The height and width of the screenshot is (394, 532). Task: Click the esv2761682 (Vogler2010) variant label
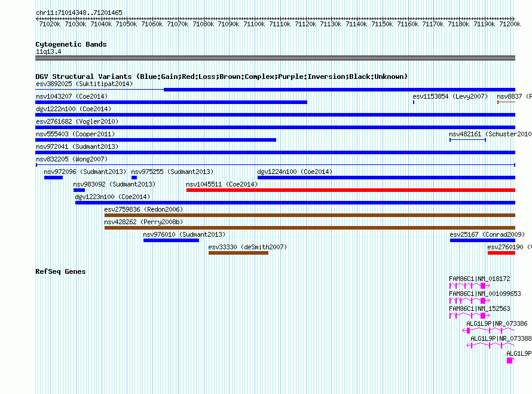pos(77,121)
